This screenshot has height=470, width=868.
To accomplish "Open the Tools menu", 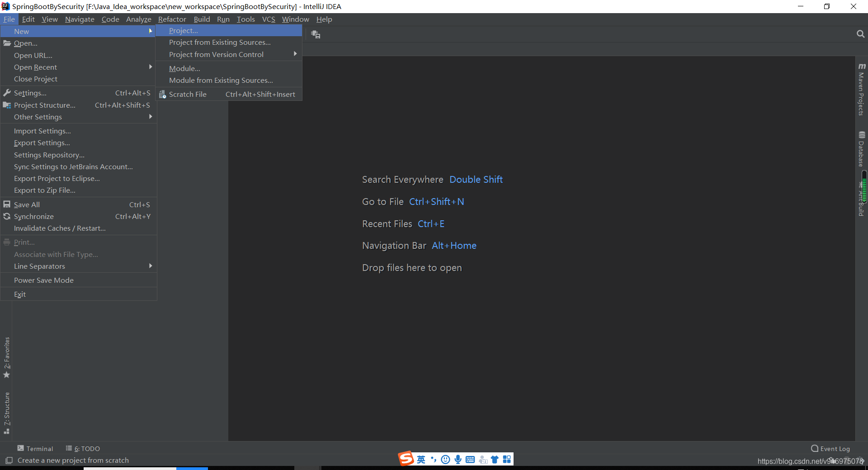I will click(245, 19).
